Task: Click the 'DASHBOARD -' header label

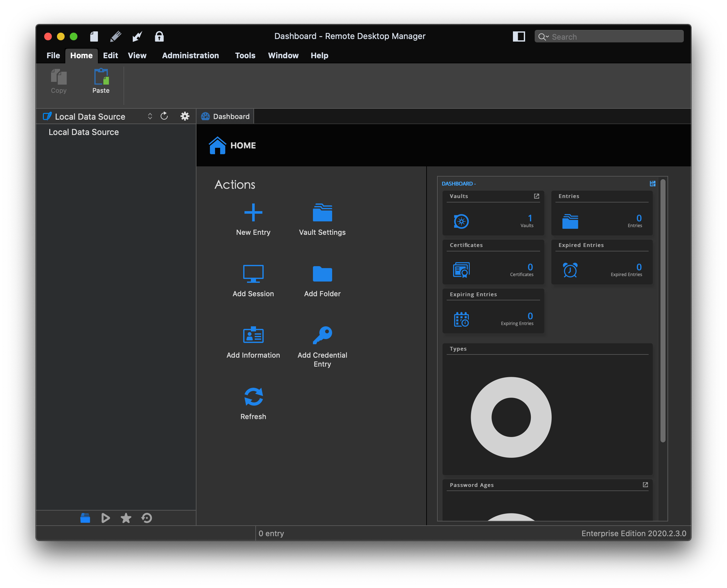Action: [x=458, y=184]
